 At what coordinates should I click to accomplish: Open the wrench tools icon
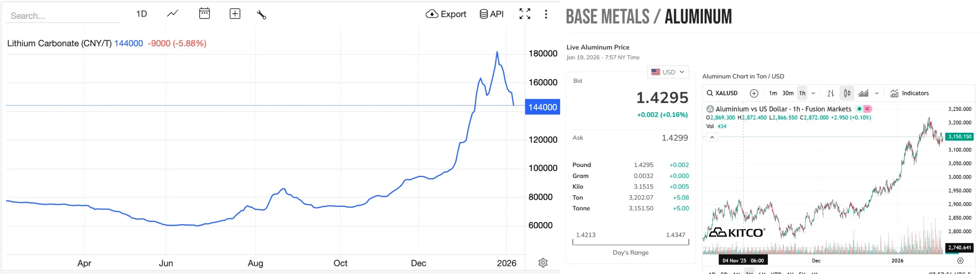(261, 15)
